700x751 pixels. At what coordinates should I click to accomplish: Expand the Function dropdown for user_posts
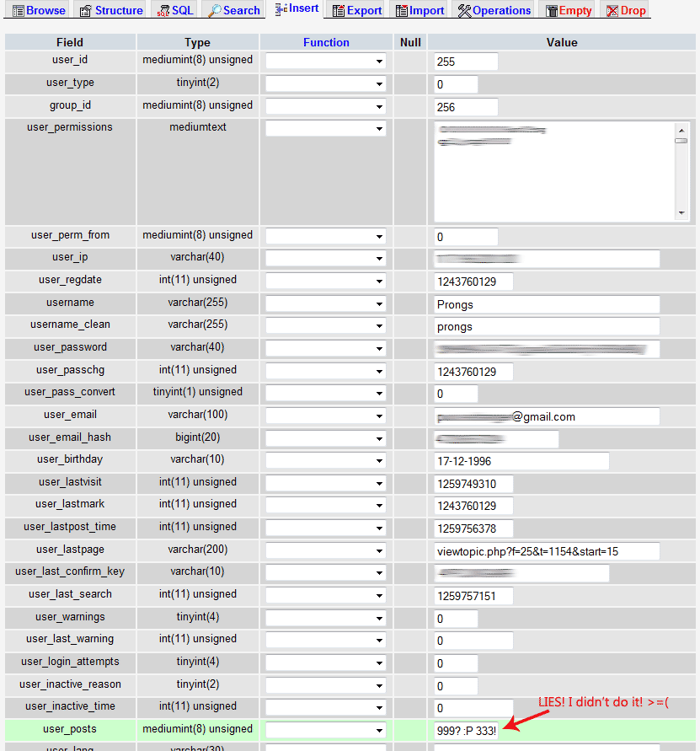325,730
